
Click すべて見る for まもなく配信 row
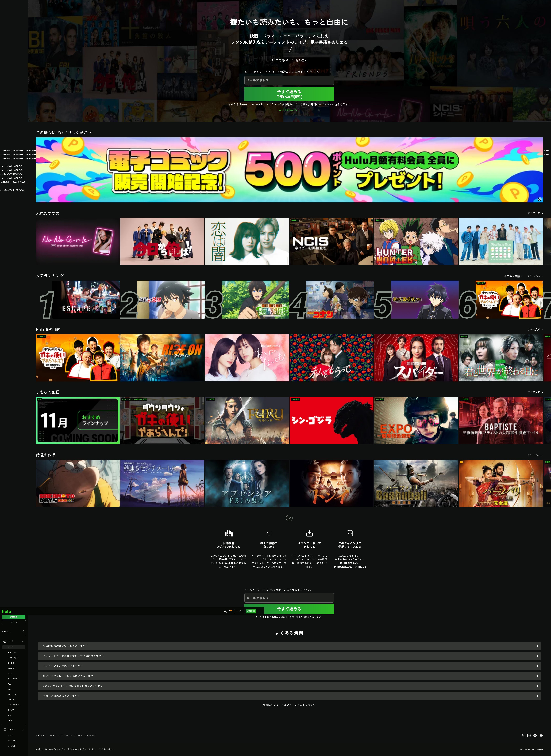(535, 392)
